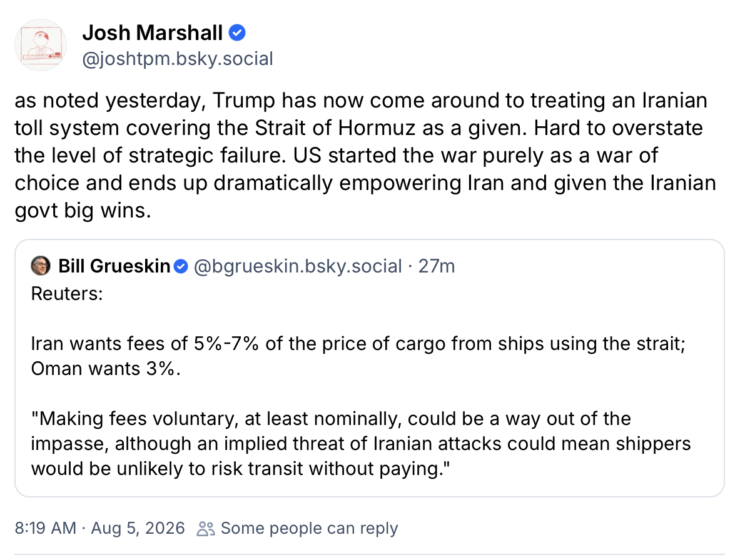Click the "Making fees voluntary" quote paragraph
Screen dimensions: 745x560
click(x=361, y=444)
